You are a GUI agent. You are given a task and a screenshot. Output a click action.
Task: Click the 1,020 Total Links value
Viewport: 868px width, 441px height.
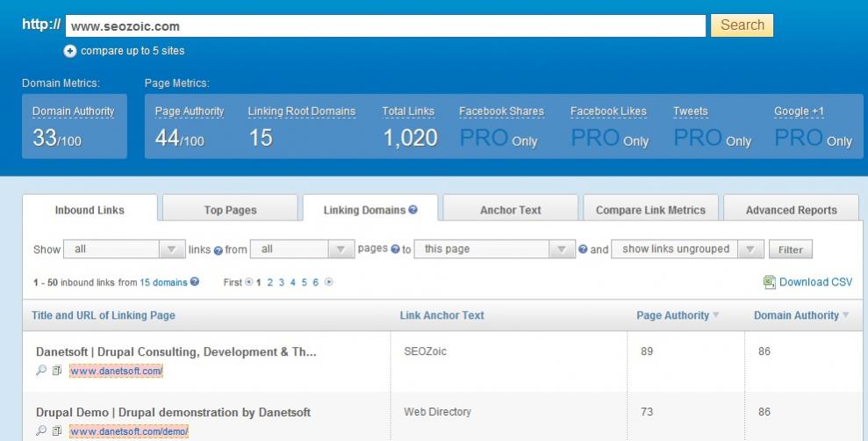tap(410, 137)
